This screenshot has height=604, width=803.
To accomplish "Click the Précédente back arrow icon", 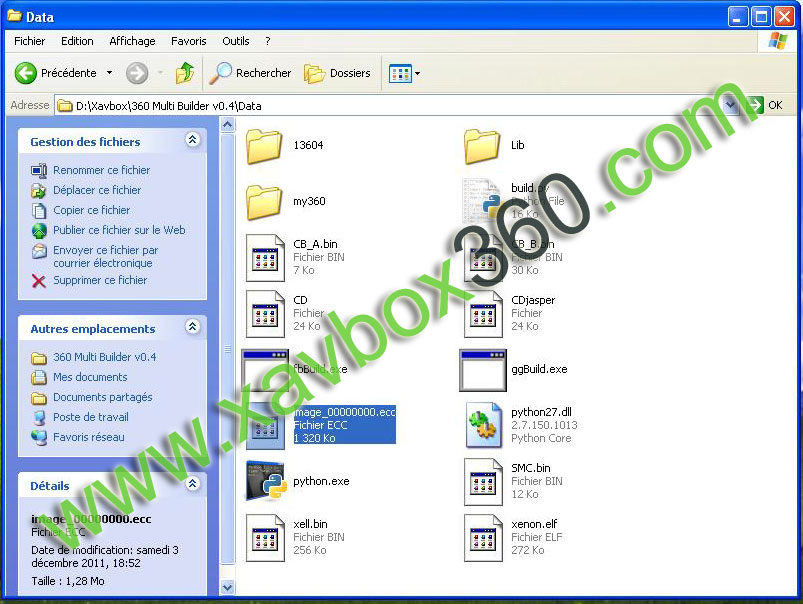I will tap(25, 73).
